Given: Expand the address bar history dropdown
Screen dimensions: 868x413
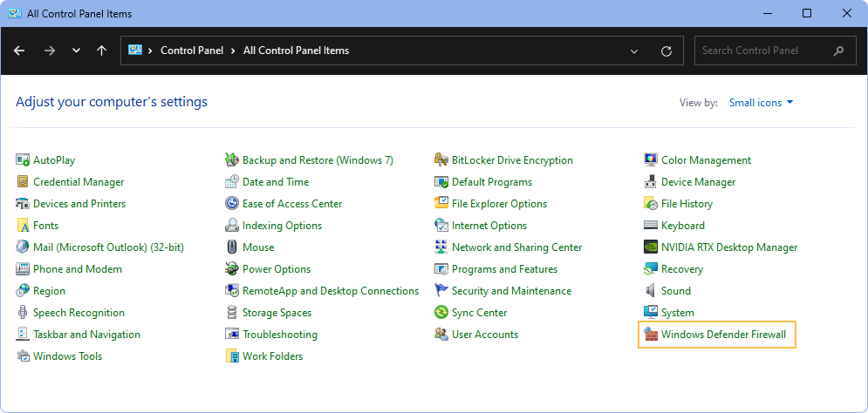Looking at the screenshot, I should [634, 51].
